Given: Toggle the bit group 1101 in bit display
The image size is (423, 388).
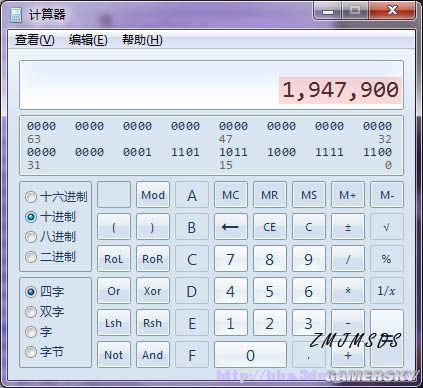Looking at the screenshot, I should coord(185,152).
